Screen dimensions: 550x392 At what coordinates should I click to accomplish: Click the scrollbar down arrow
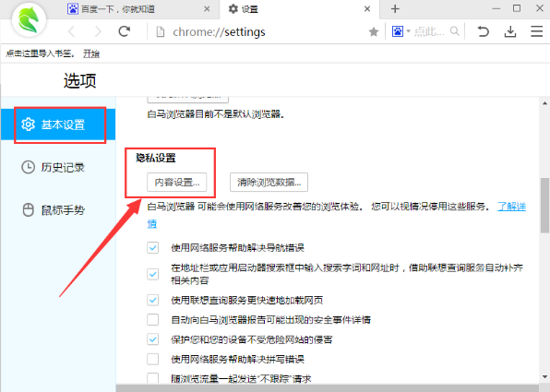tap(544, 377)
